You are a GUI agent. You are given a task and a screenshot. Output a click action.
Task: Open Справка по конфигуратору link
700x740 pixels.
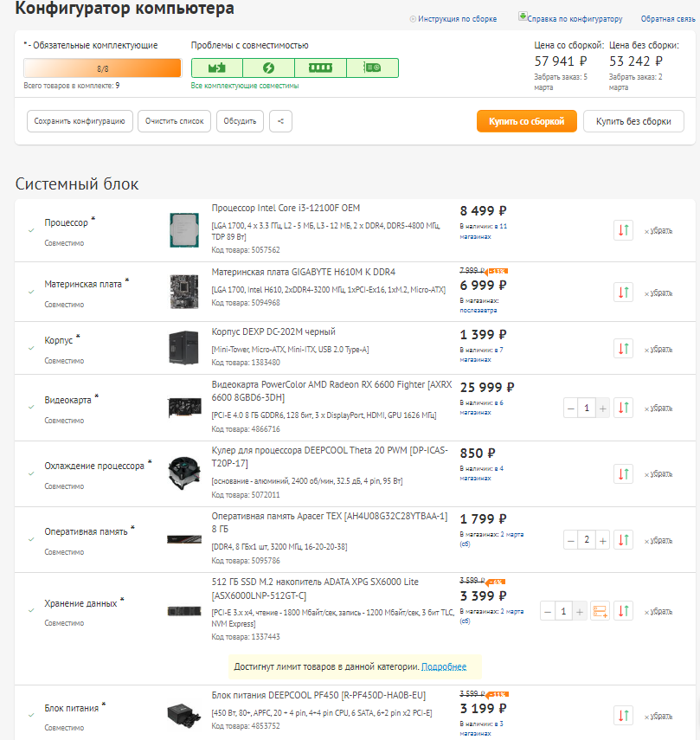[575, 19]
